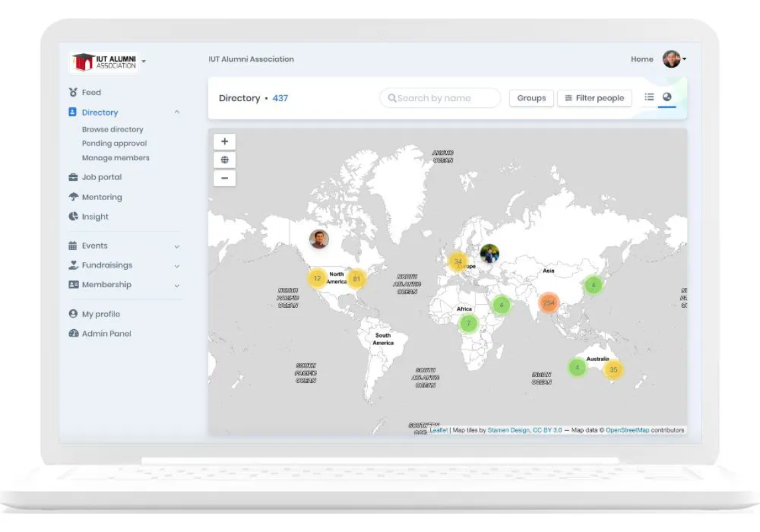Viewport: 760px width, 532px height.
Task: Click the Events calendar icon
Action: coord(72,246)
